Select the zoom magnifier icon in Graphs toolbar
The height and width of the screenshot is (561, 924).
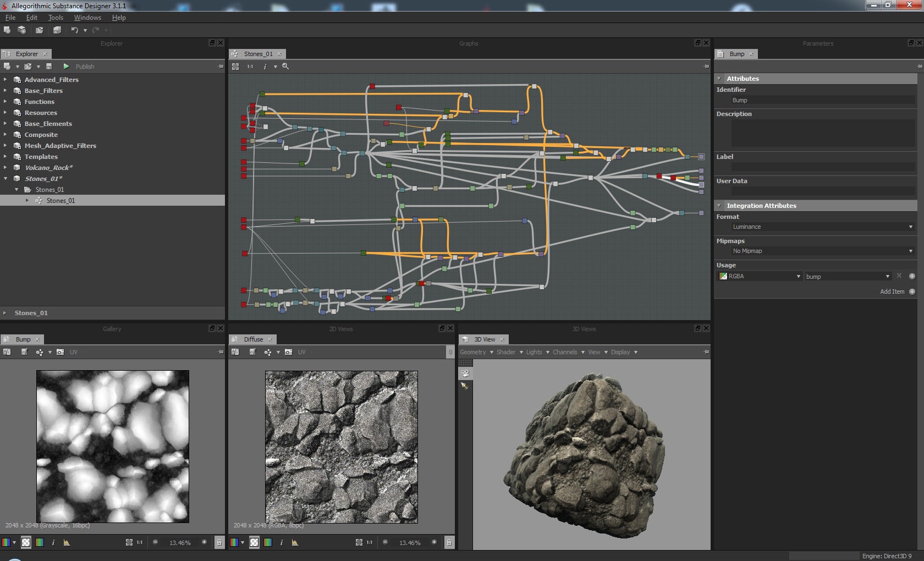click(285, 67)
